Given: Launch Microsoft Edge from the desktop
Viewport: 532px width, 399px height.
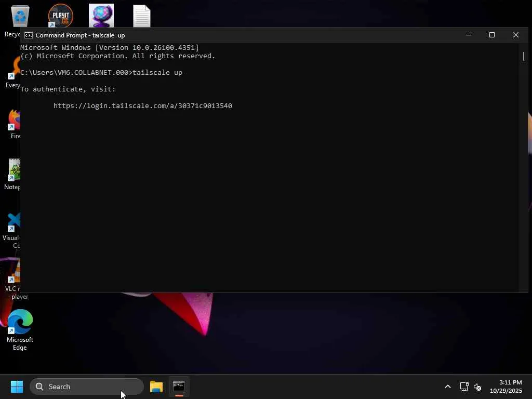Looking at the screenshot, I should (x=20, y=330).
